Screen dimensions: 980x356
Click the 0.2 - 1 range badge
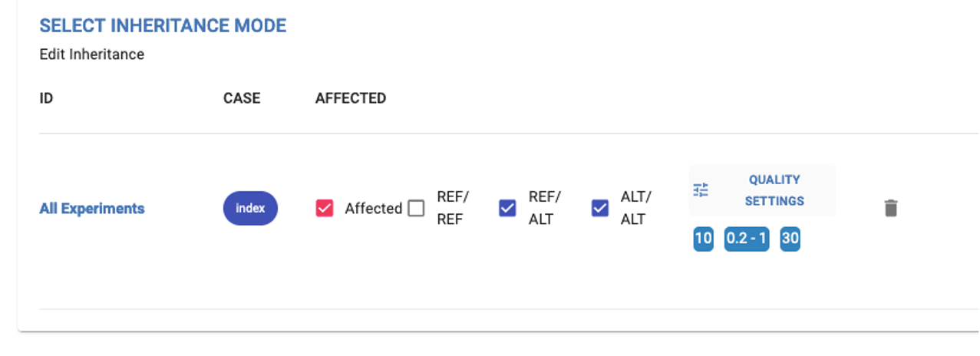point(747,239)
